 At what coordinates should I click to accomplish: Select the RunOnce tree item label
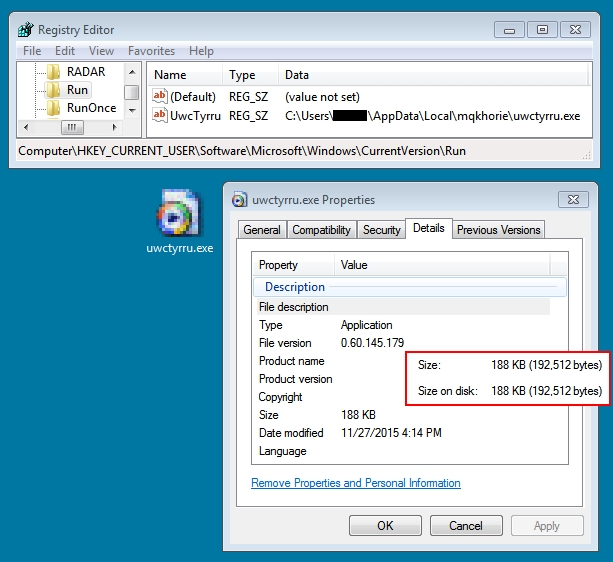(x=91, y=108)
